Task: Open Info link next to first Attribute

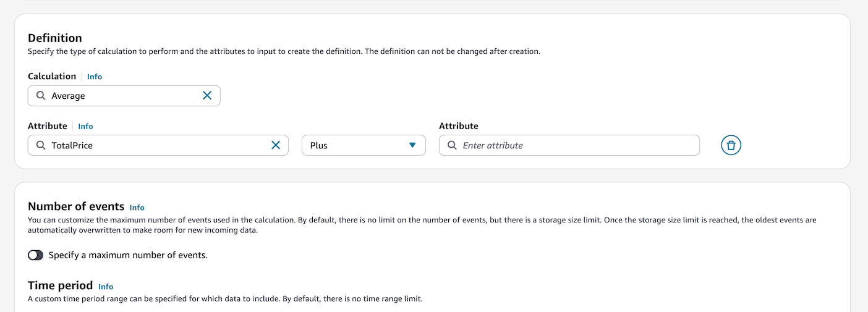Action: click(85, 126)
